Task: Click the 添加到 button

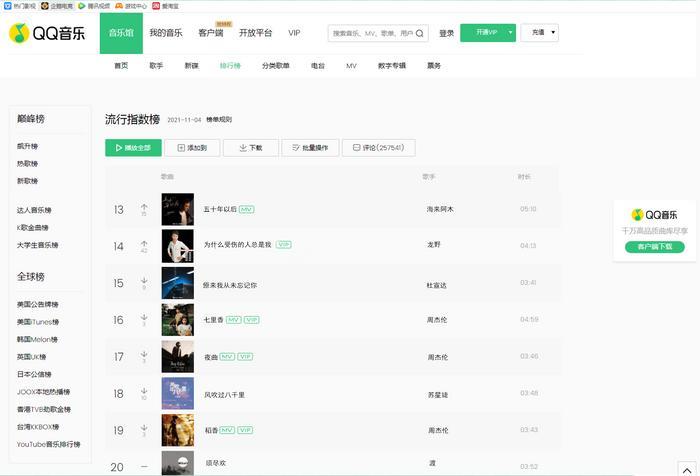Action: 192,147
